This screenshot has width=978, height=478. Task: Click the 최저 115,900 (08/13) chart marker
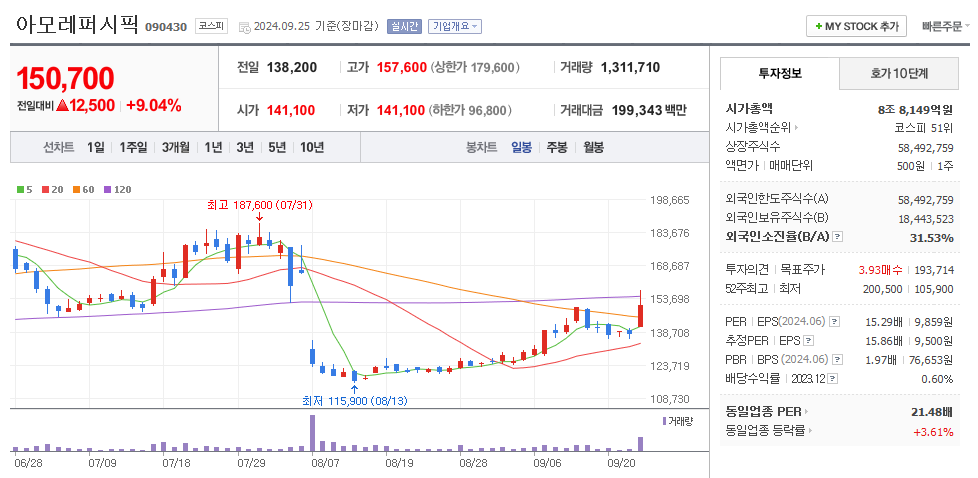pyautogui.click(x=355, y=401)
